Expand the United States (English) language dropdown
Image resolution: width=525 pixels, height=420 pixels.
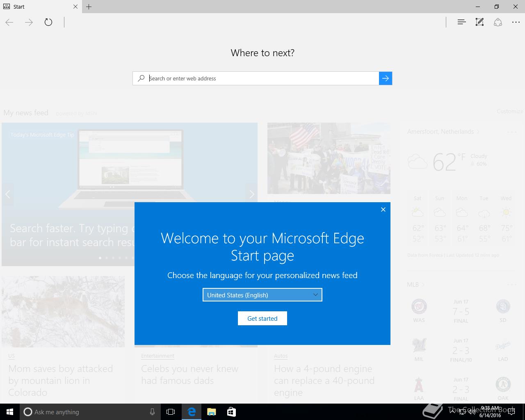coord(262,295)
